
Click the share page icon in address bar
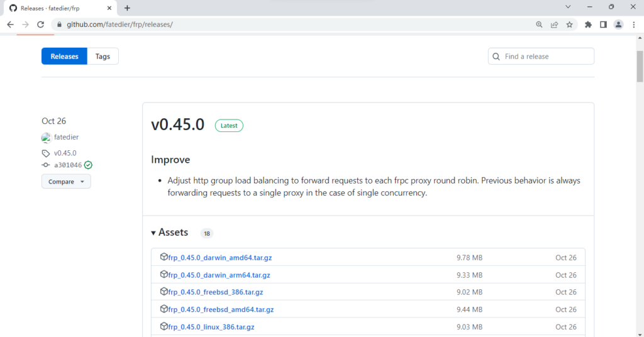[554, 25]
